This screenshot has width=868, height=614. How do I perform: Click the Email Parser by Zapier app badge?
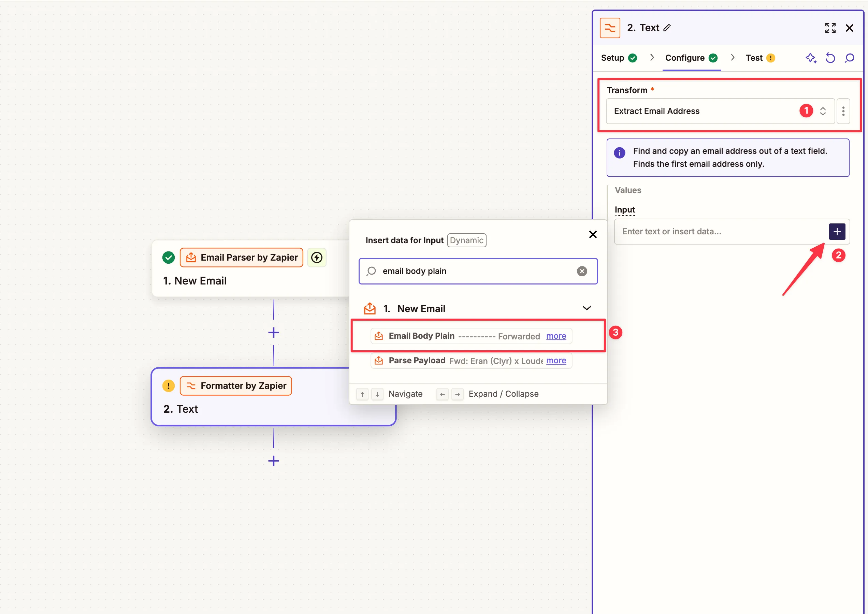(x=241, y=258)
